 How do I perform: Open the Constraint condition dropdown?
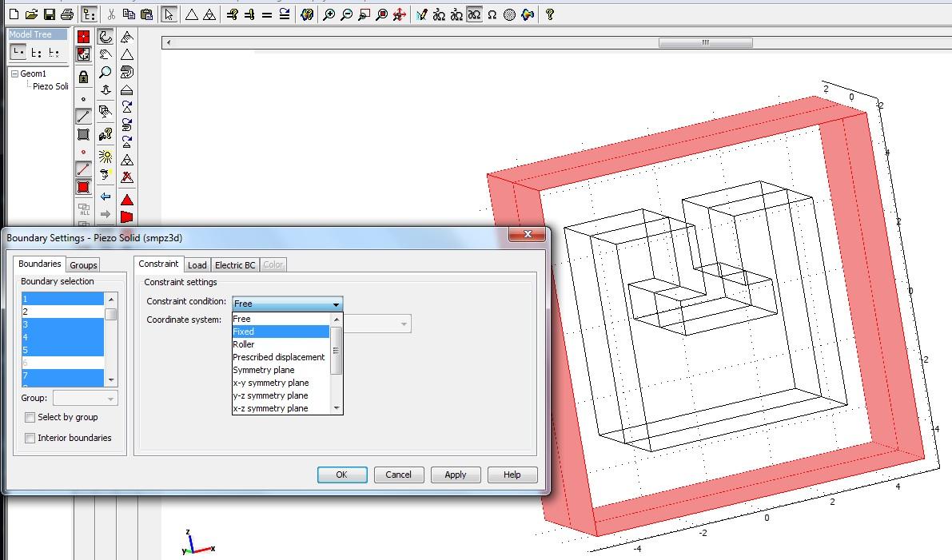(x=287, y=304)
